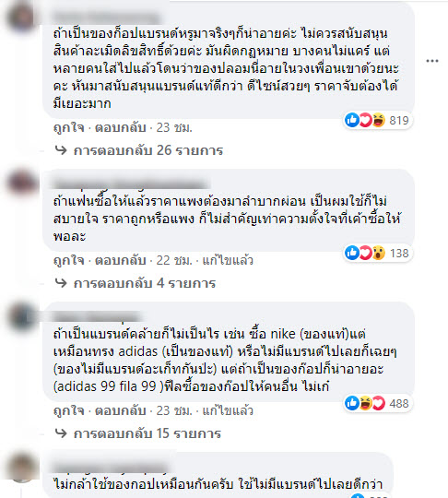The height and width of the screenshot is (498, 448).
Task: Click the laughing emoji on 488-reaction comment
Action: 365,403
